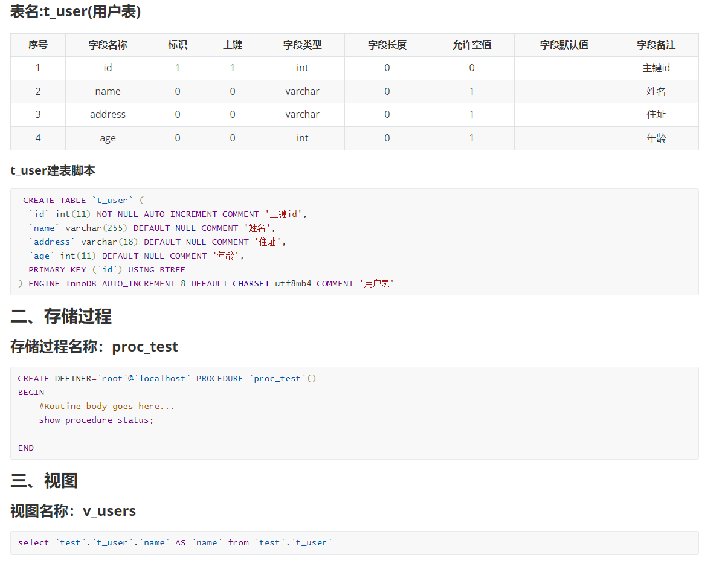Click the 'BEGIN' code line
This screenshot has width=728, height=566.
(31, 392)
